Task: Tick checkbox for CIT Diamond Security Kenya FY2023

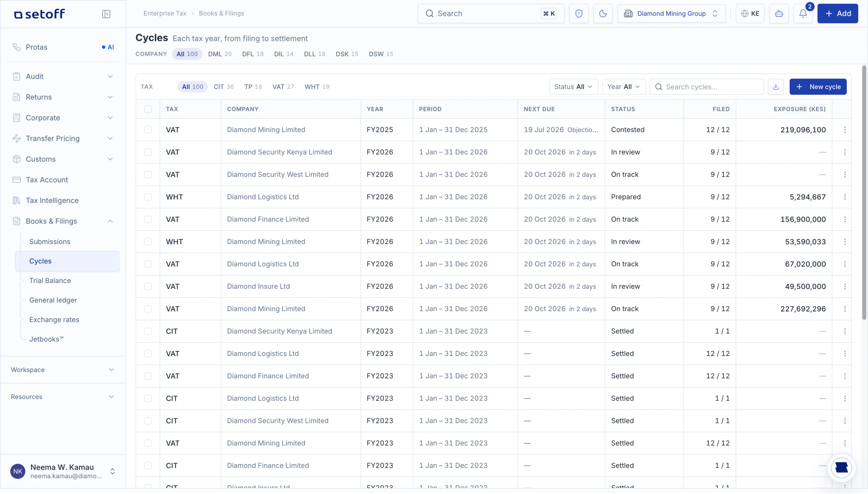Action: 148,331
